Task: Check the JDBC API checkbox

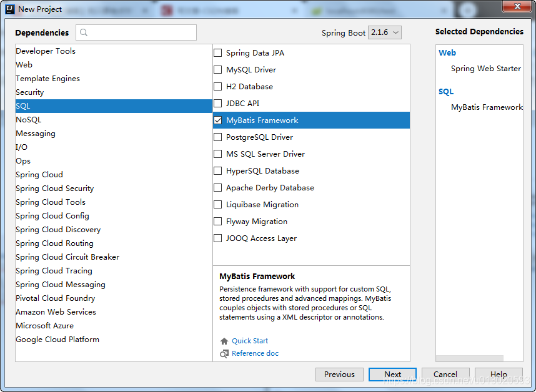Action: [x=218, y=103]
